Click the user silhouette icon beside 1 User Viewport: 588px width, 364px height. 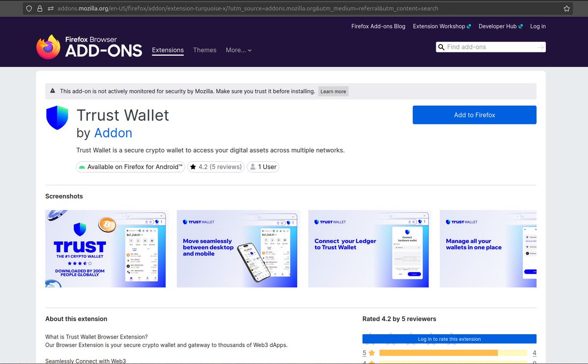(x=252, y=167)
